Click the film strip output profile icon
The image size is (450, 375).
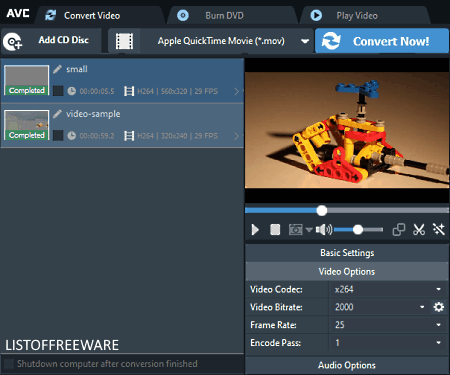(124, 41)
